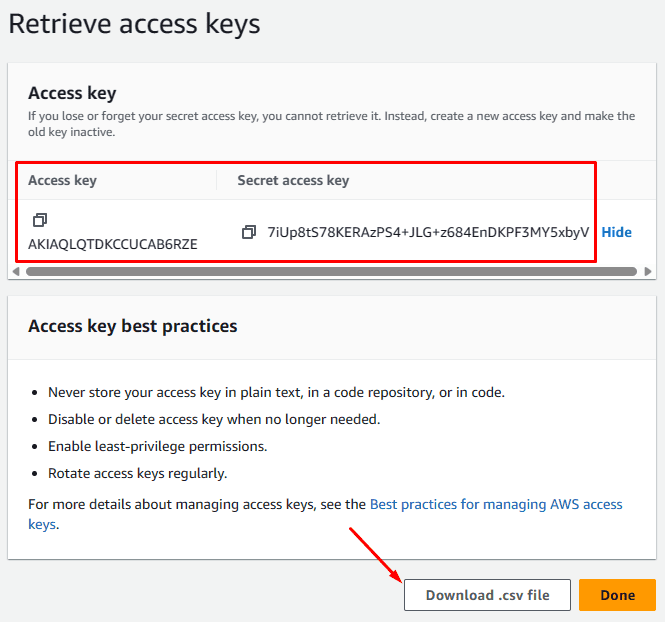Download the .csv file
This screenshot has height=622, width=665.
click(x=487, y=595)
